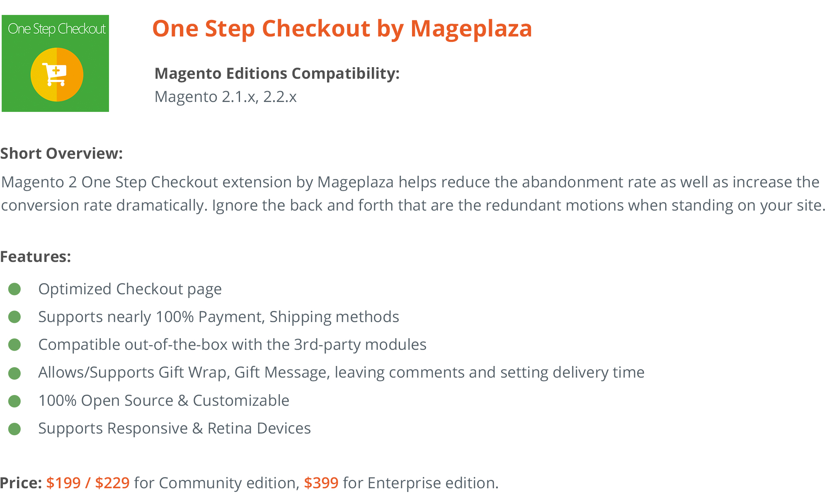
Task: Click the Features heading
Action: [x=36, y=257]
